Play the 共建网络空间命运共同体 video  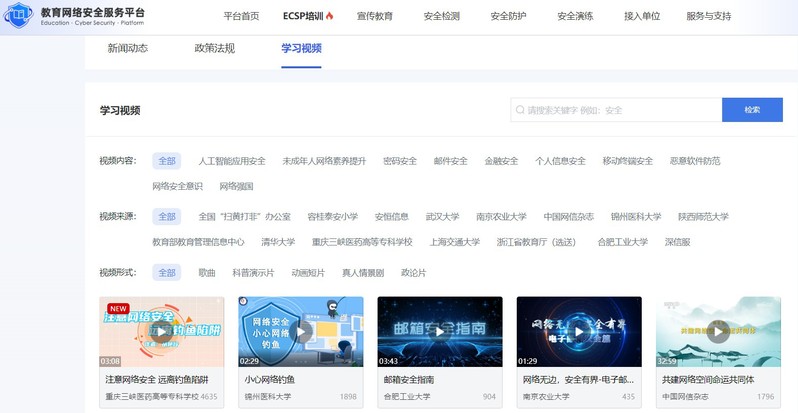click(718, 331)
